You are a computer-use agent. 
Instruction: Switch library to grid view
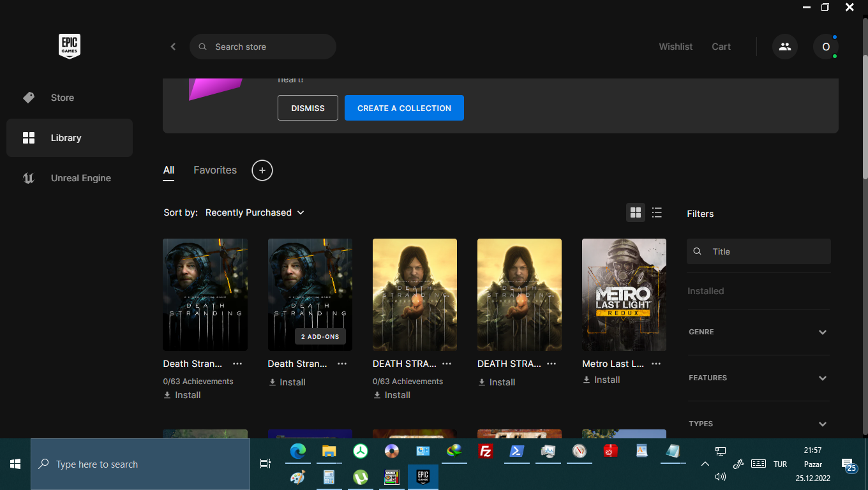636,212
